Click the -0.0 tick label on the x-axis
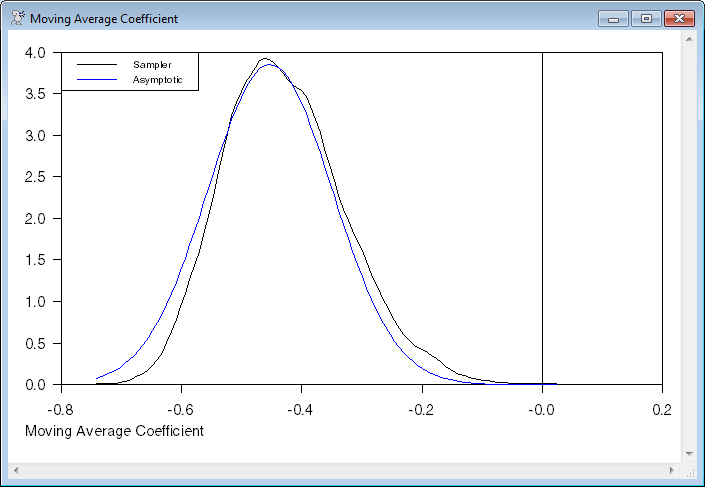Viewport: 705px width, 487px height. pyautogui.click(x=541, y=409)
